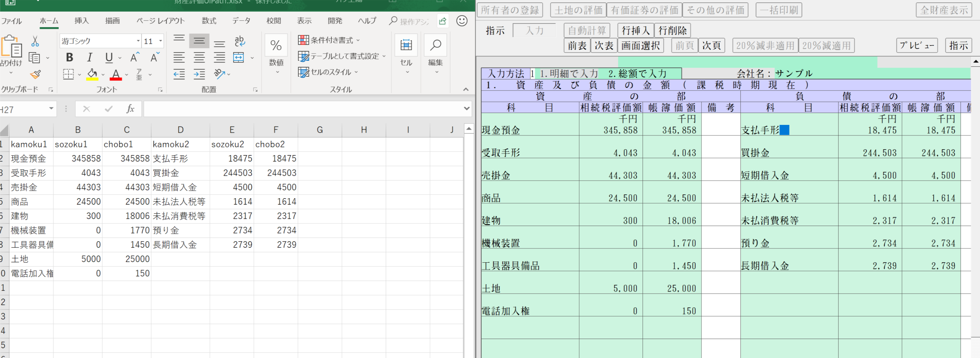
Task: Click the Increase Indent icon
Action: pos(199,74)
